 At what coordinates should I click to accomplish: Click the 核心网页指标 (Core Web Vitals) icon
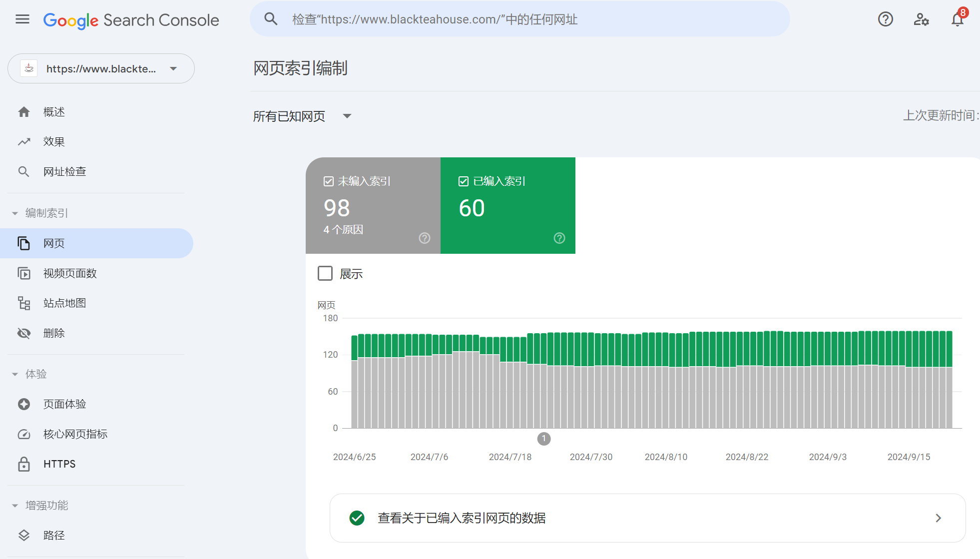24,434
